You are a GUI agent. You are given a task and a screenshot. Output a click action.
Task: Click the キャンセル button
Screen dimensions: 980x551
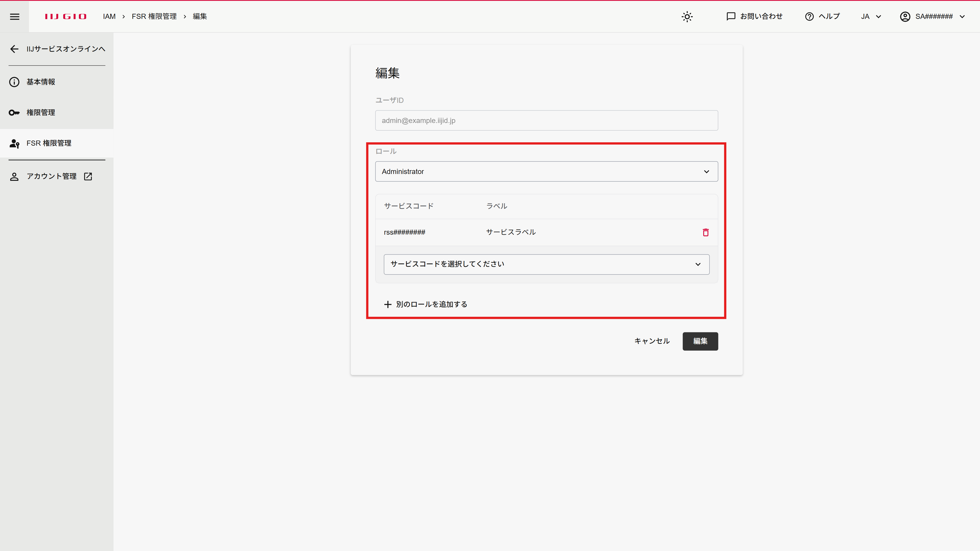point(652,341)
